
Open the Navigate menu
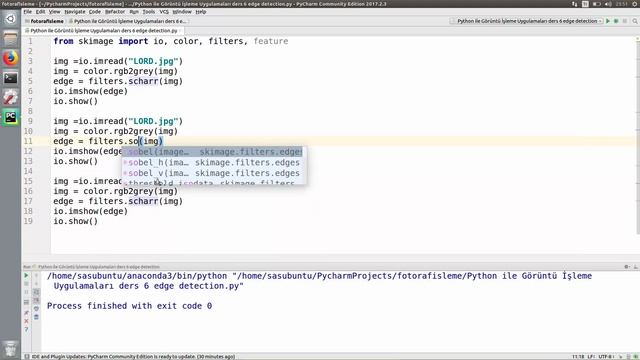click(x=75, y=11)
